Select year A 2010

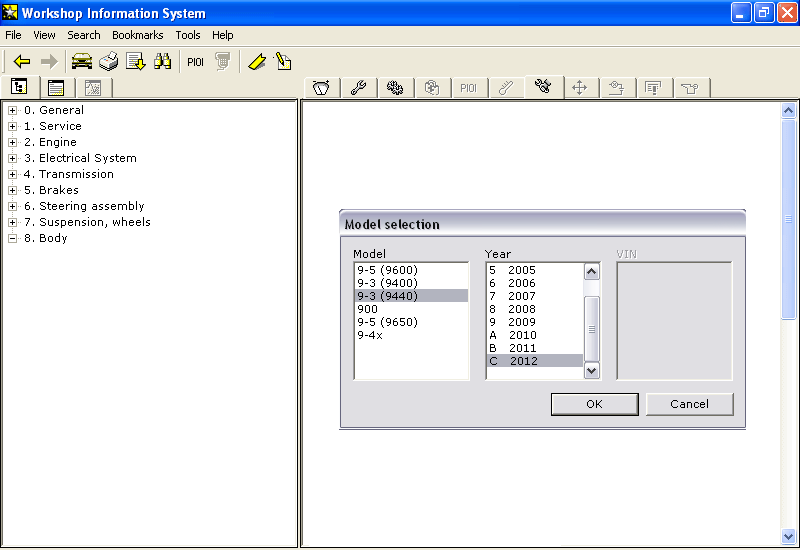click(535, 335)
